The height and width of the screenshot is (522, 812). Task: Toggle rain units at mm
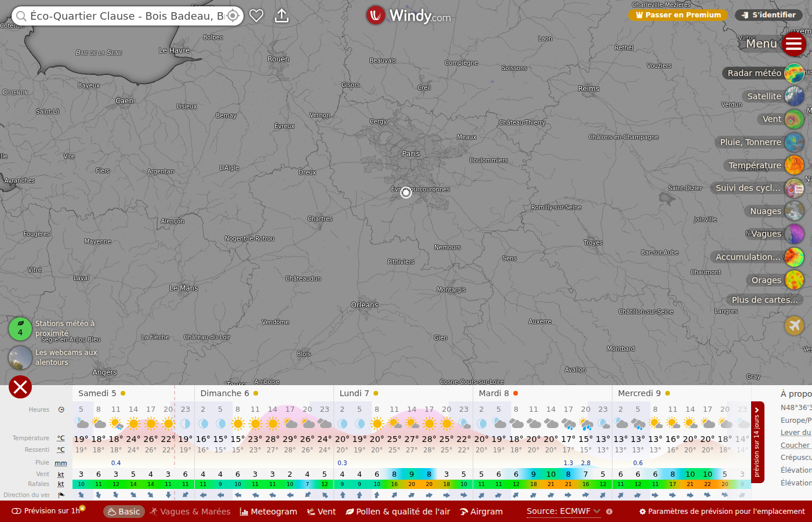(x=61, y=463)
